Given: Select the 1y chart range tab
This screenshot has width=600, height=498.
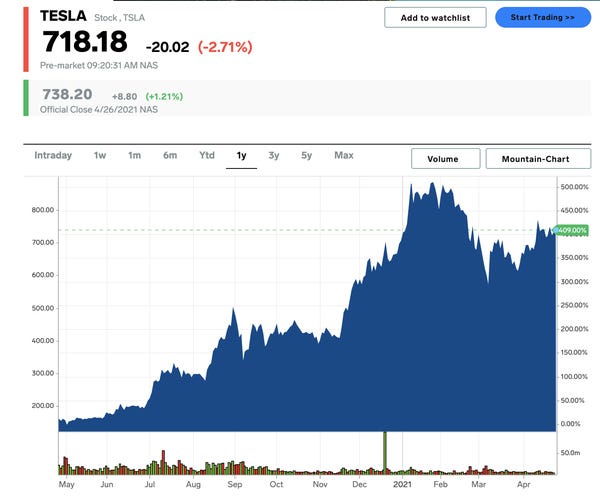Looking at the screenshot, I should click(x=241, y=155).
